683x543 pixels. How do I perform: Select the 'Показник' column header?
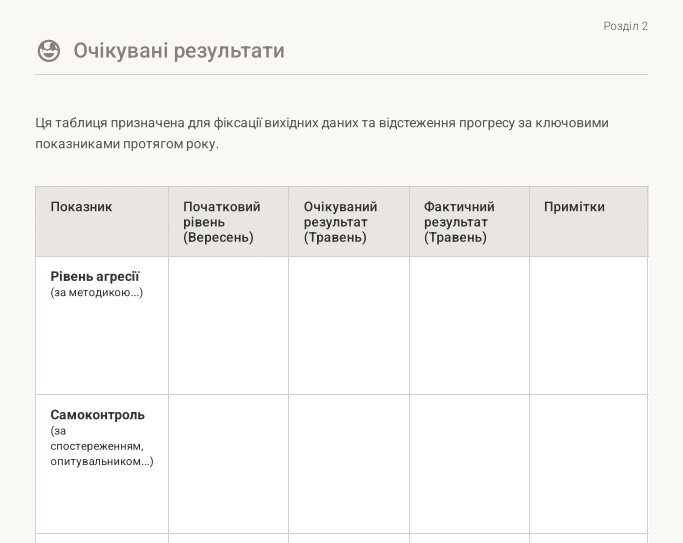[102, 222]
